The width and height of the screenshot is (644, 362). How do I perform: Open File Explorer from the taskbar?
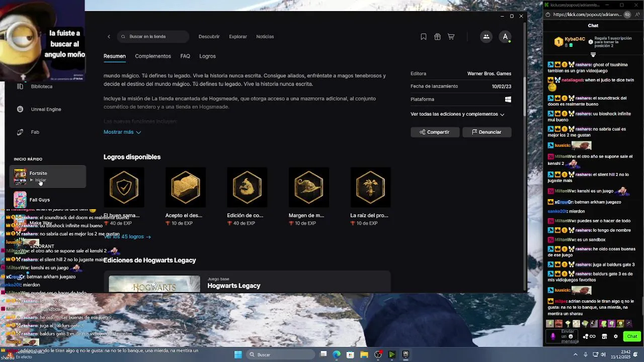tap(364, 354)
